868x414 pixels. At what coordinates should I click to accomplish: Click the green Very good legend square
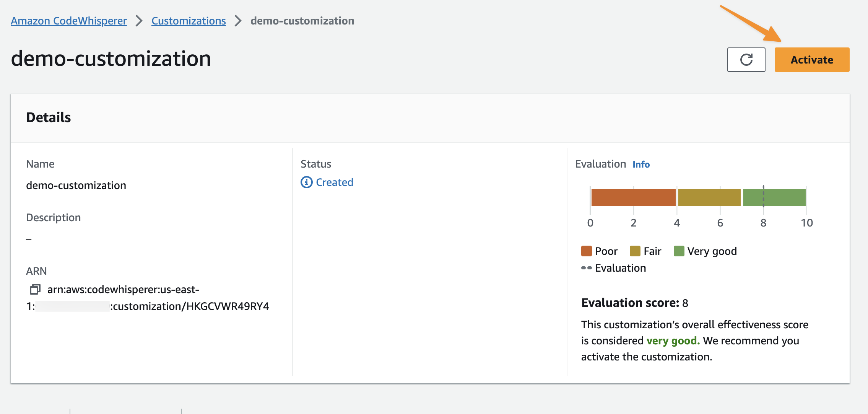coord(679,251)
